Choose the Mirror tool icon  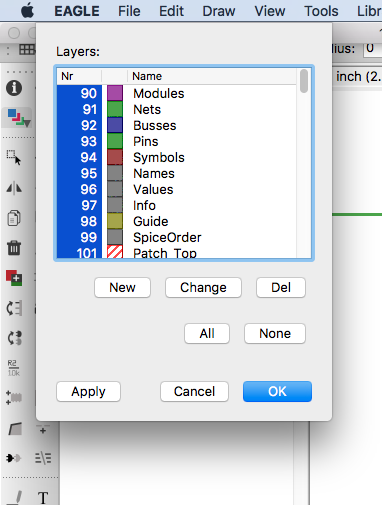click(x=14, y=188)
